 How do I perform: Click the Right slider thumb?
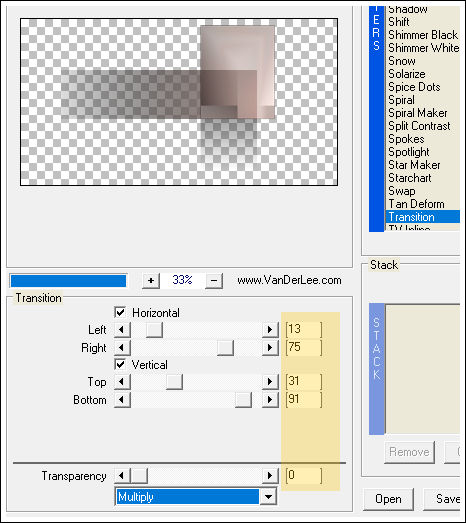[225, 348]
